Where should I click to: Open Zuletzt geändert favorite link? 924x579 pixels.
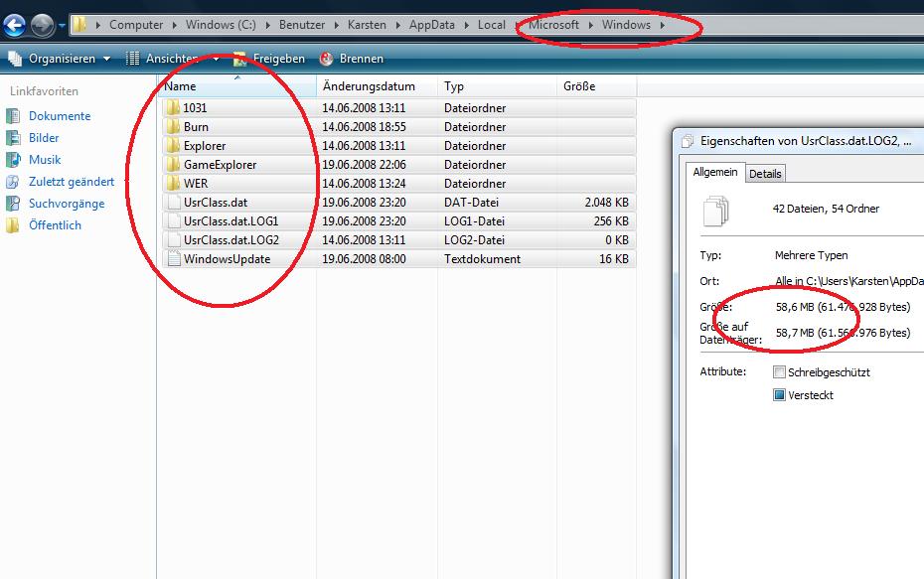(72, 182)
